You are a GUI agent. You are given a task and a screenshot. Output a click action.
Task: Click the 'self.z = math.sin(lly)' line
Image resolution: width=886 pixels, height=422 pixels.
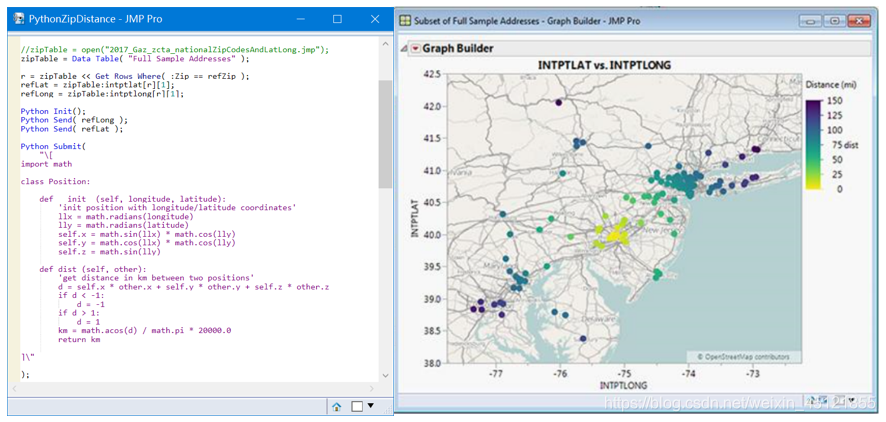(x=109, y=252)
